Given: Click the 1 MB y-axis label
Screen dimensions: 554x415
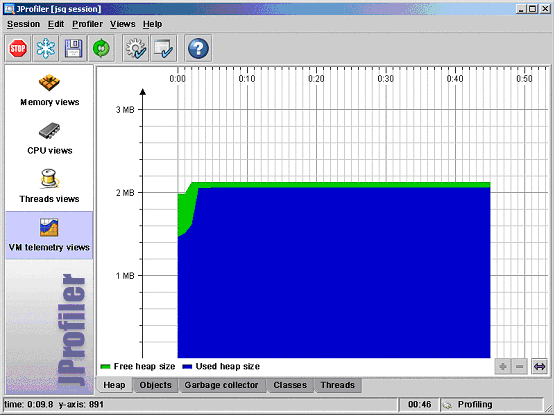Looking at the screenshot, I should tap(125, 276).
